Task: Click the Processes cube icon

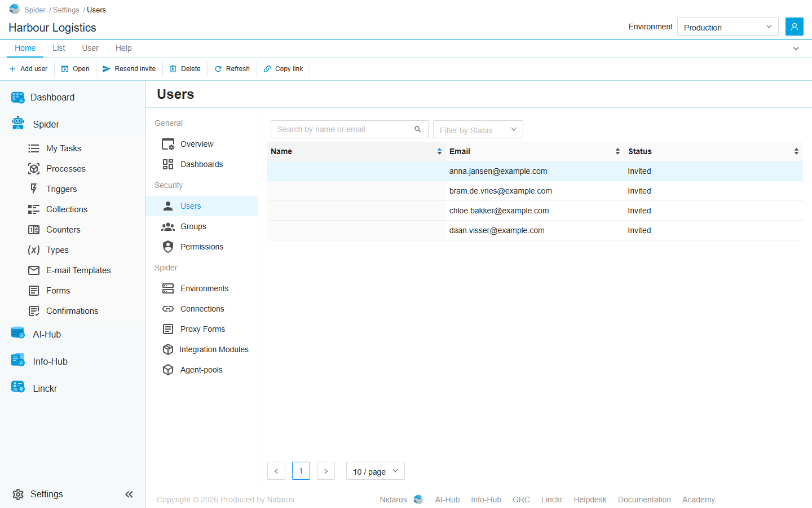Action: point(34,169)
